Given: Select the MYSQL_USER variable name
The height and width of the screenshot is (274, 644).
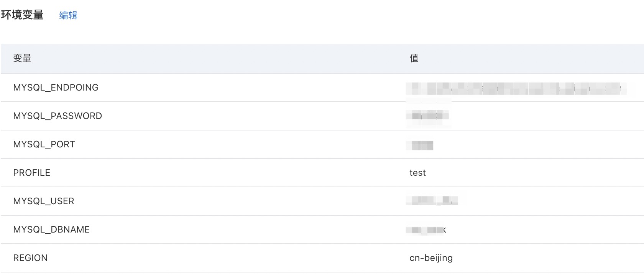Looking at the screenshot, I should pos(44,201).
